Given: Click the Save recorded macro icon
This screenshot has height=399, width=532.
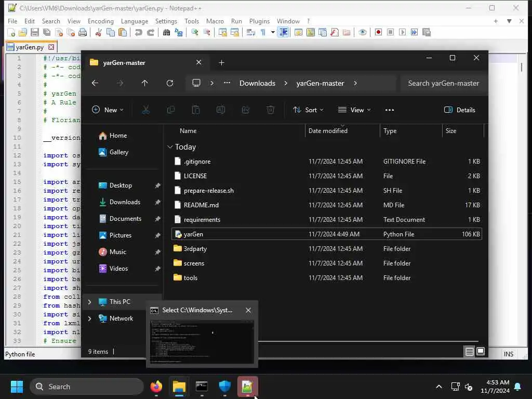Looking at the screenshot, I should pos(427,33).
